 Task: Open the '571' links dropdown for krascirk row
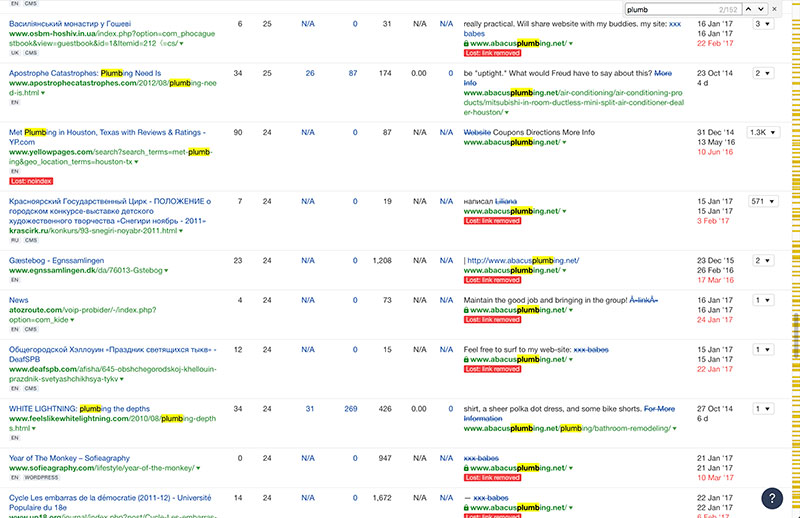pos(763,201)
